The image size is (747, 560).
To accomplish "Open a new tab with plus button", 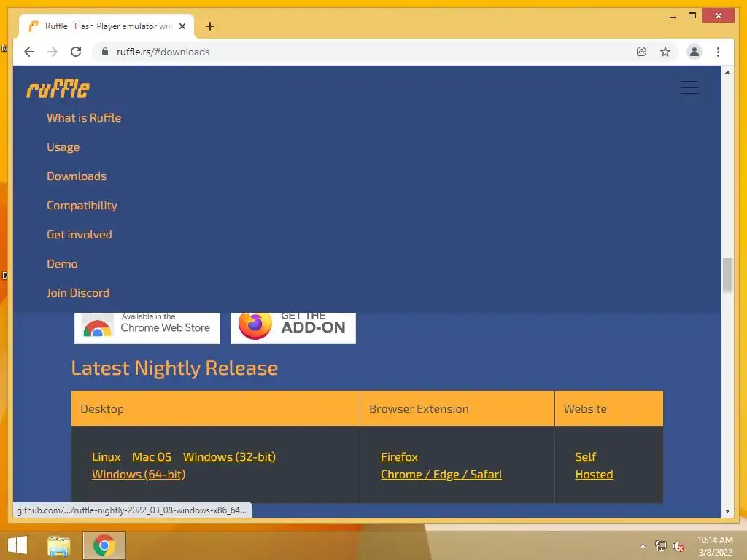I will pos(210,26).
